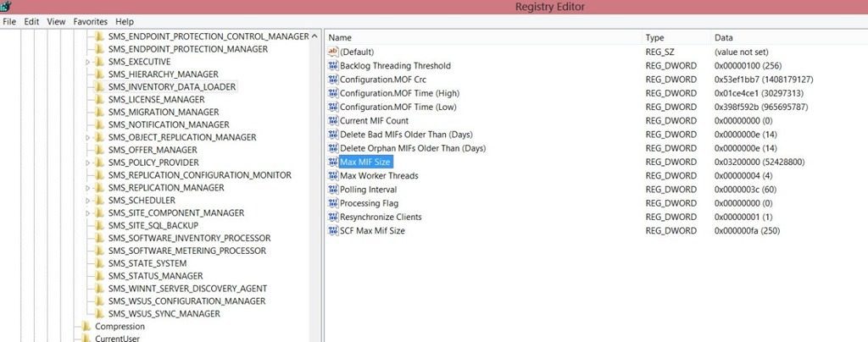
Task: Click the string icon next to (Default)
Action: 332,52
